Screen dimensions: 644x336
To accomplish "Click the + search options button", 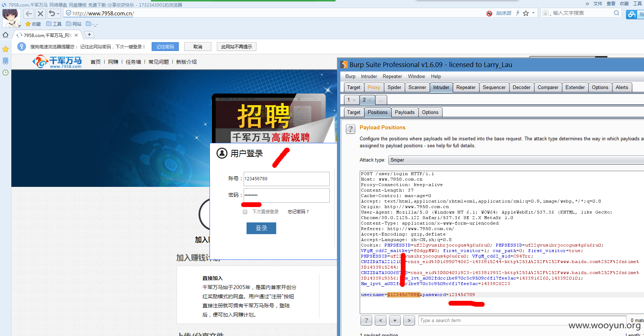I will coord(395,321).
